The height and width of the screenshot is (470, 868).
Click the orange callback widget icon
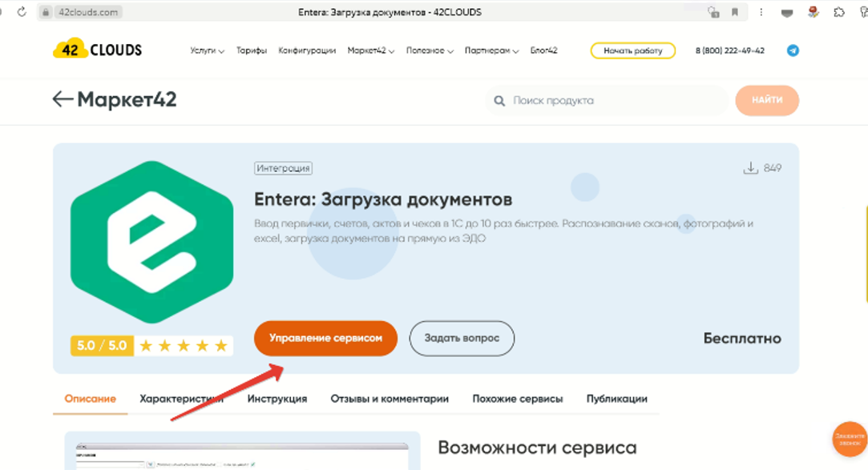point(850,440)
